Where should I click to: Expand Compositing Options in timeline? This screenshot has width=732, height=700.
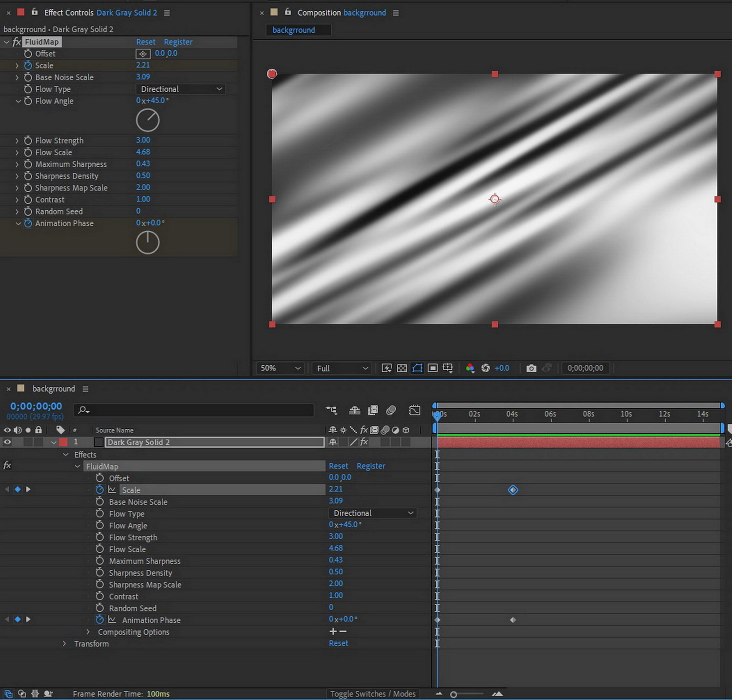click(88, 632)
